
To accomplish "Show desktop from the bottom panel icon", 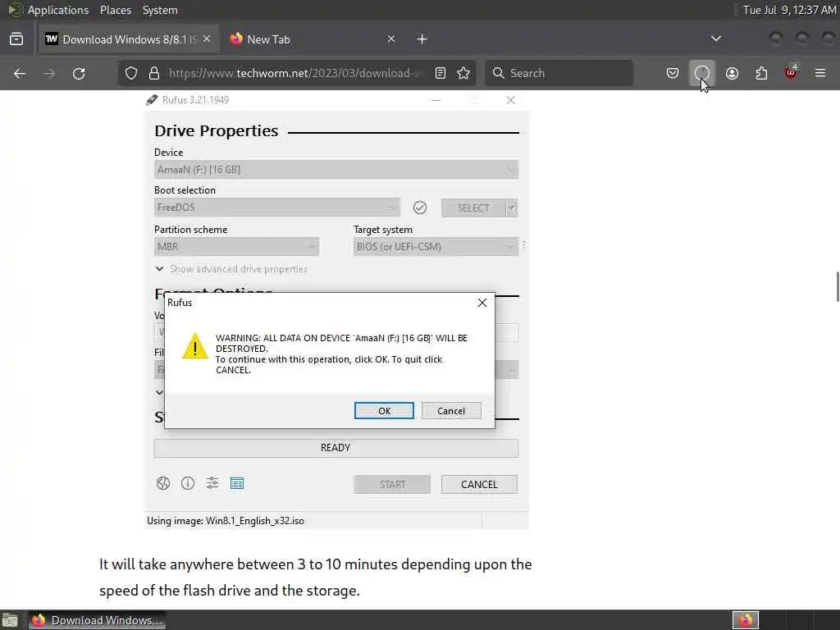I will tap(10, 620).
